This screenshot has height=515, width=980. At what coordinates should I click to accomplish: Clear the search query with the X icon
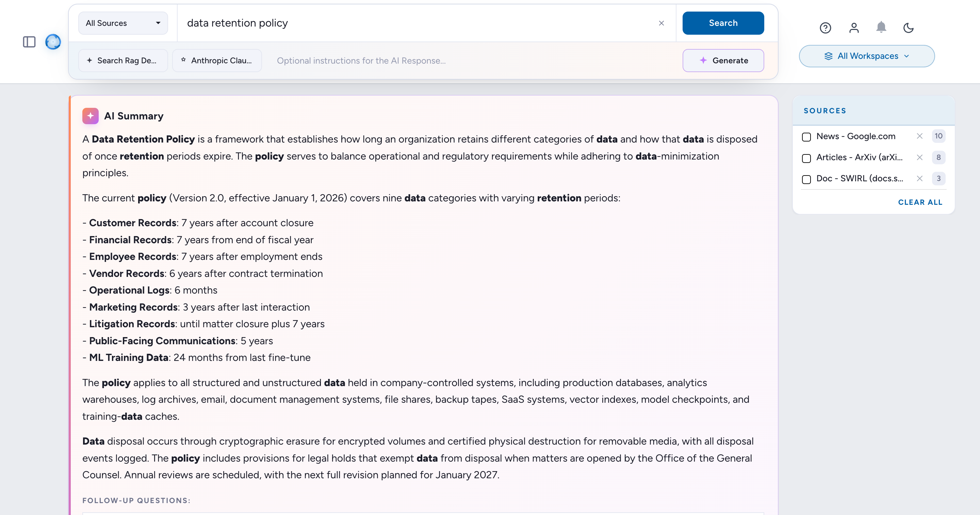point(661,23)
